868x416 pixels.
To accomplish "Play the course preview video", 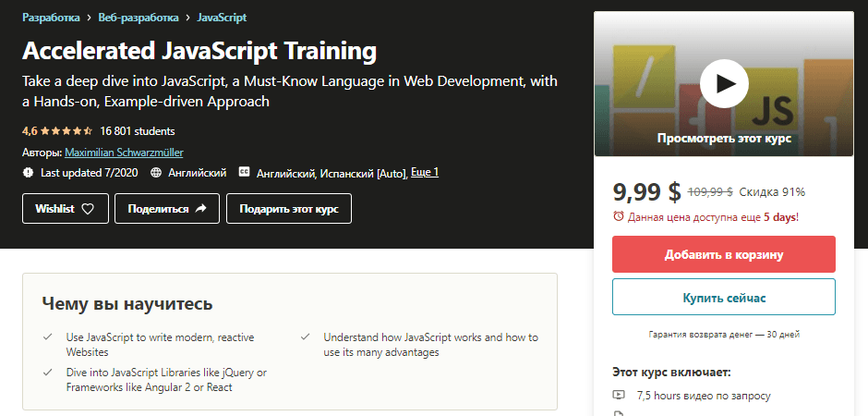I will tap(724, 83).
